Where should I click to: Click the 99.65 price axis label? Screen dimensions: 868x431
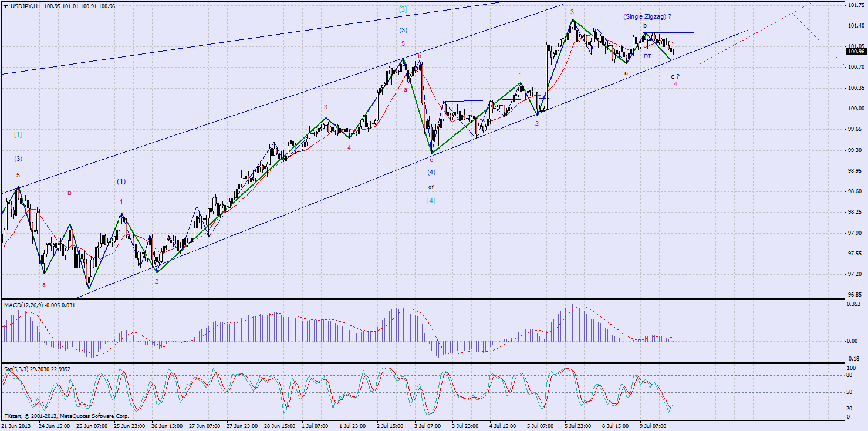pyautogui.click(x=855, y=129)
